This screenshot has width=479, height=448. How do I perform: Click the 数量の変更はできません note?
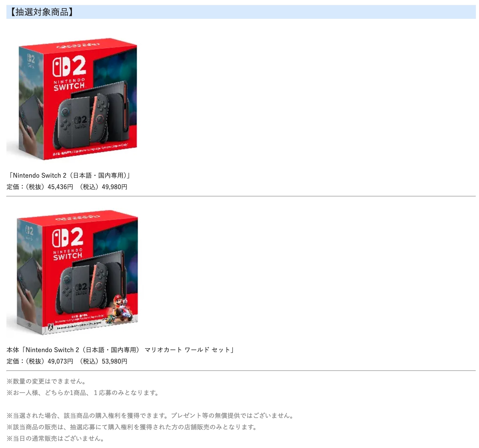(46, 382)
